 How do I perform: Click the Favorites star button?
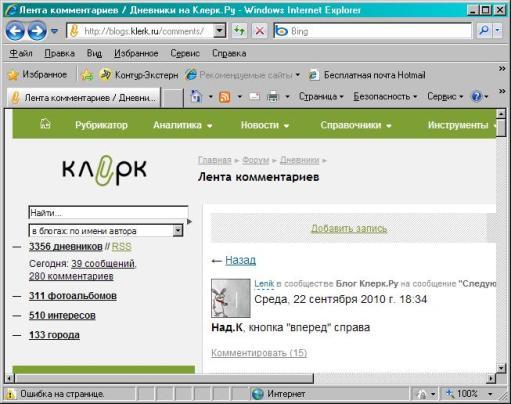pos(37,75)
